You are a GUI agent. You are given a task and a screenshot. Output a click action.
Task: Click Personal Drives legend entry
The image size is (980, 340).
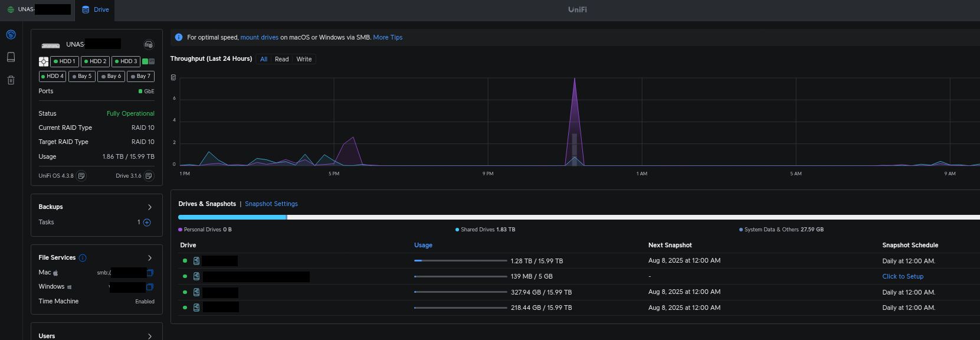point(205,230)
